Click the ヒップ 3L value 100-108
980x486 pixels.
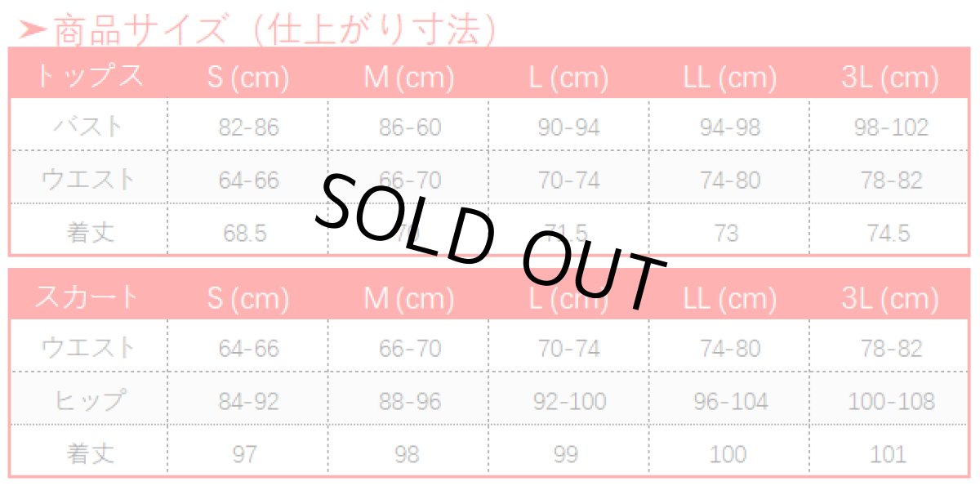point(889,401)
